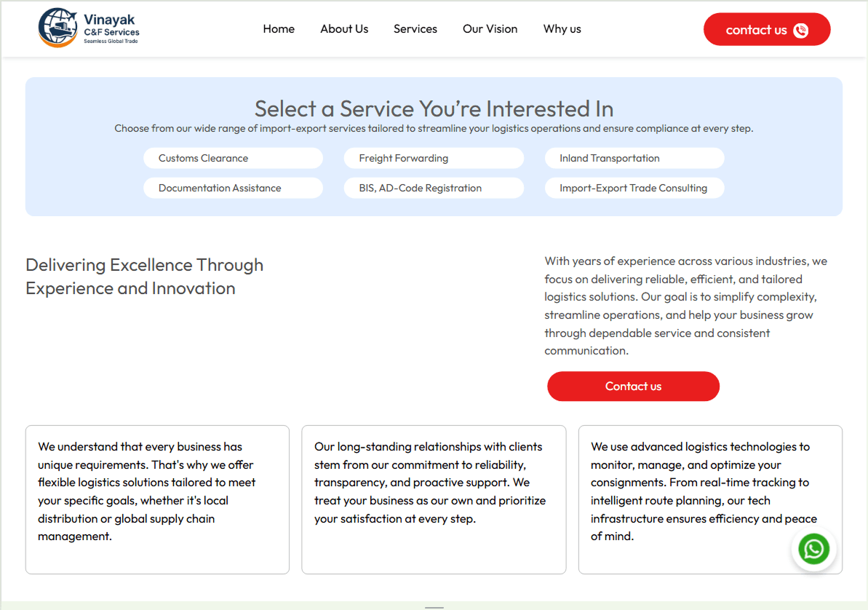
Task: Open the WhatsApp chat floating icon
Action: coord(813,549)
